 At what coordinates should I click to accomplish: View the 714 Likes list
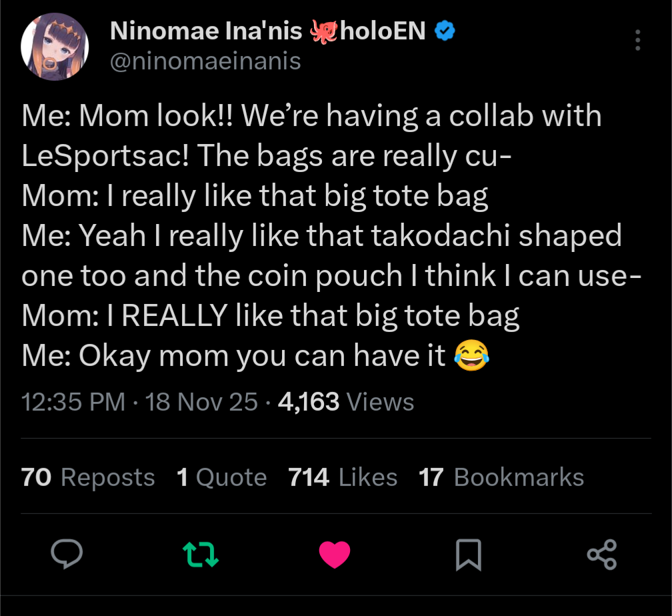pyautogui.click(x=343, y=477)
